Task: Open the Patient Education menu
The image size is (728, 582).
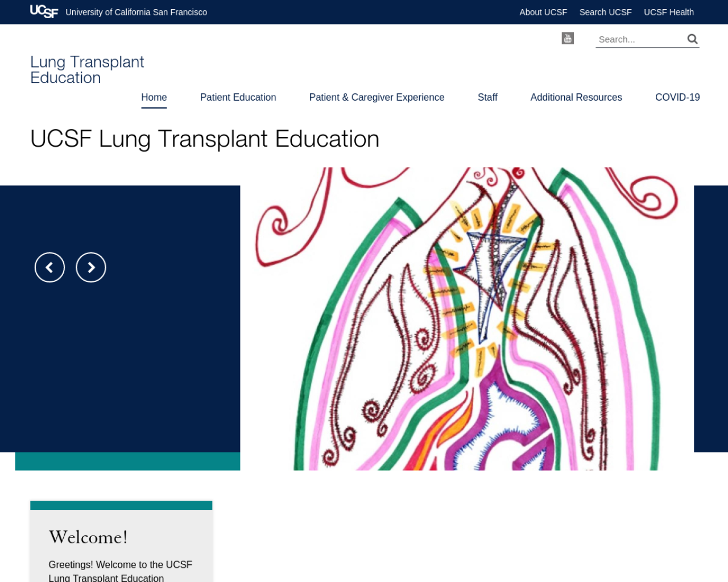Action: pos(238,97)
